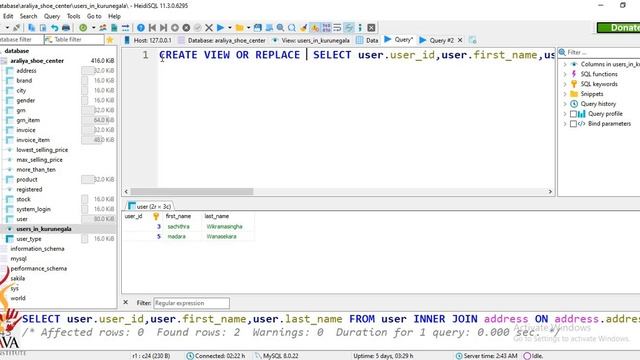
Task: Click the Insert row circle icon
Action: click(175, 28)
